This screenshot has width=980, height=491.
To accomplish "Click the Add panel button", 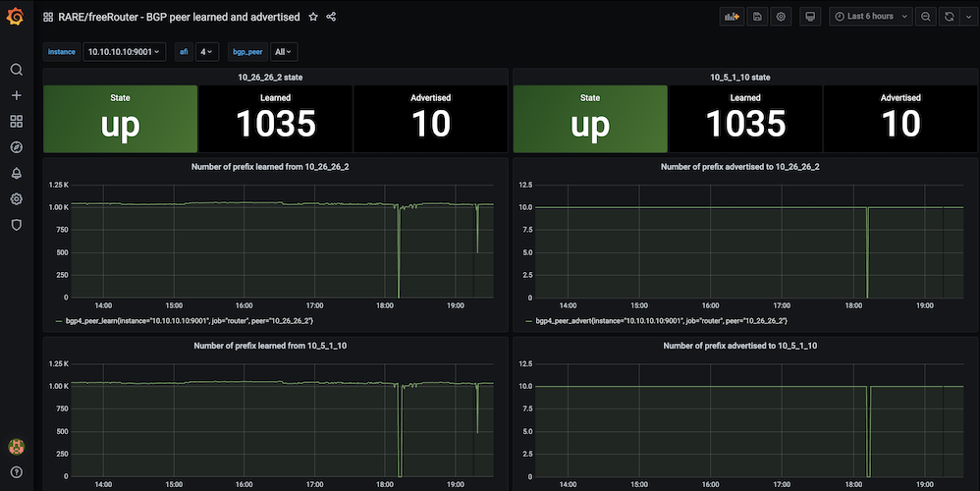I will 731,17.
